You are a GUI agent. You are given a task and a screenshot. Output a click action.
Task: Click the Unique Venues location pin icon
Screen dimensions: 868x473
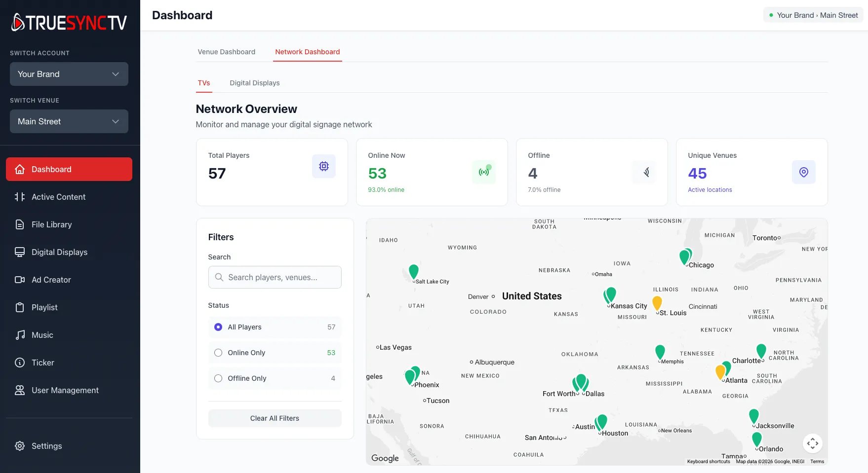[x=804, y=172]
